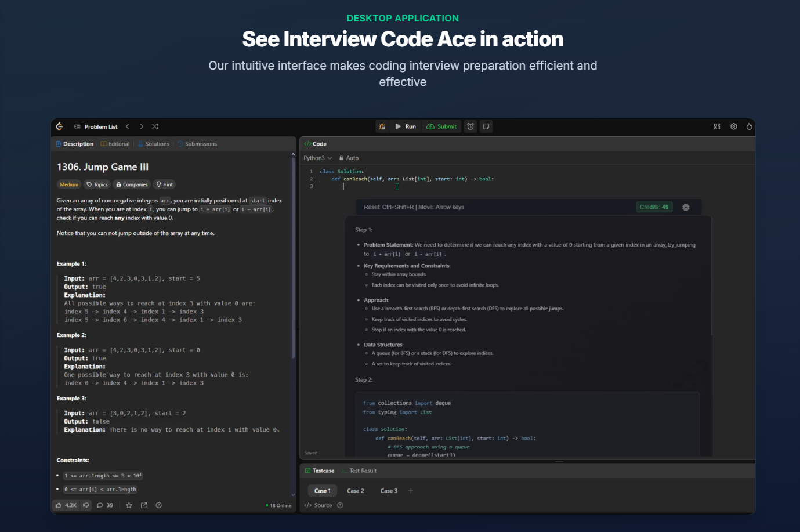Share the problem via external-link icon

pos(144,505)
